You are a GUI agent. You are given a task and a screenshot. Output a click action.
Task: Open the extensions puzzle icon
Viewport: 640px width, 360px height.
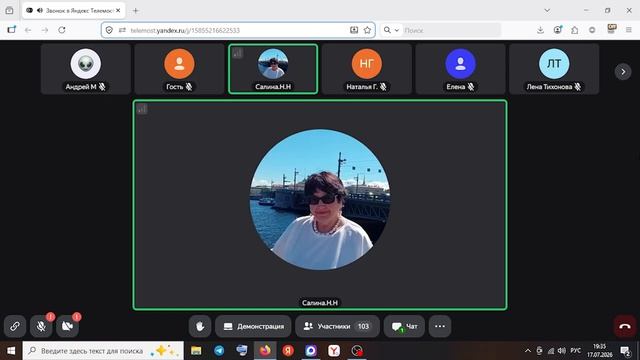(575, 30)
